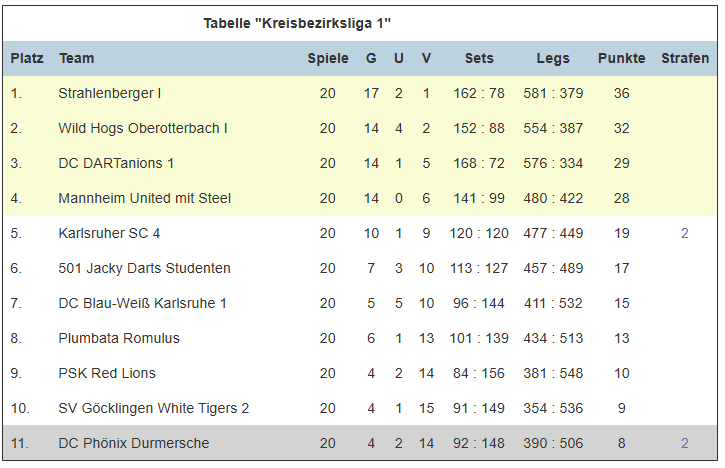Click the Tabelle Kreisbezirksliga 1 title
This screenshot has width=725, height=468.
click(x=297, y=23)
